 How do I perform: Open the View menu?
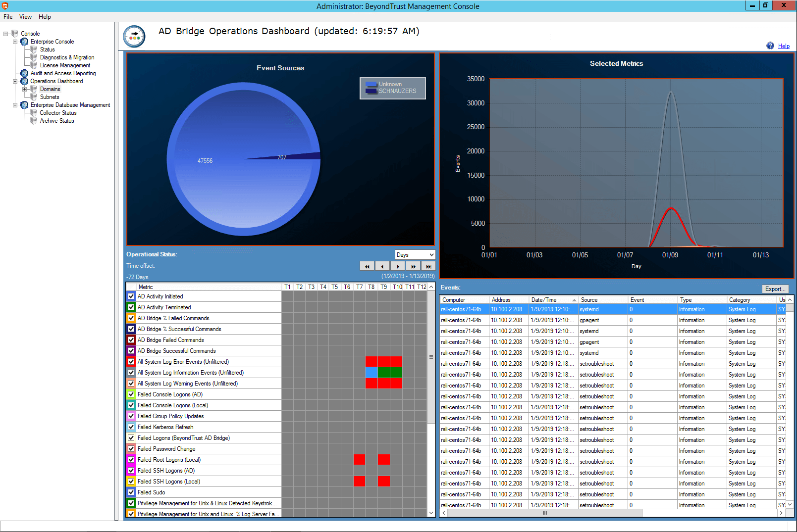point(25,17)
